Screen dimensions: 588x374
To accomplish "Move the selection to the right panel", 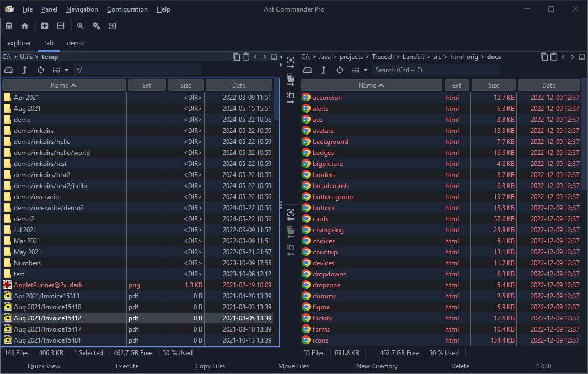I will (x=291, y=97).
